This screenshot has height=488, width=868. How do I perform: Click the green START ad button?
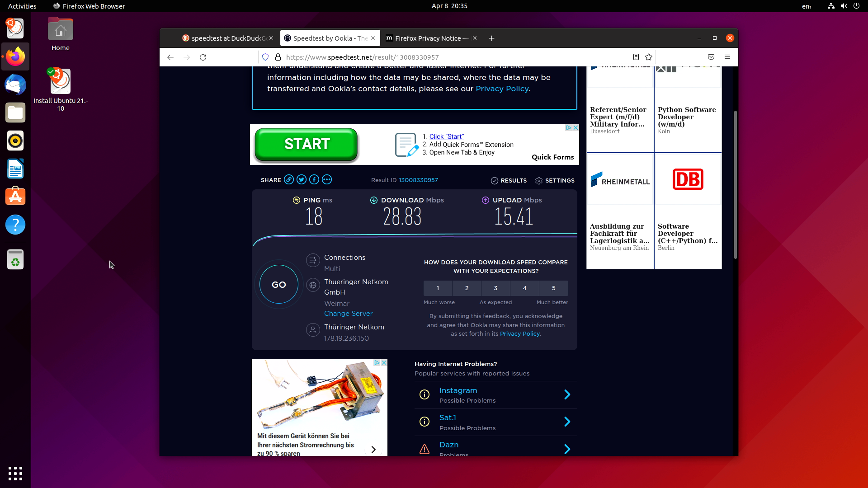tap(307, 144)
